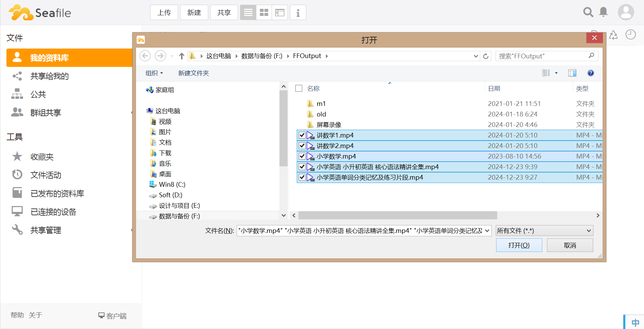644x329 pixels.
Task: Click the user avatar icon
Action: pyautogui.click(x=626, y=13)
